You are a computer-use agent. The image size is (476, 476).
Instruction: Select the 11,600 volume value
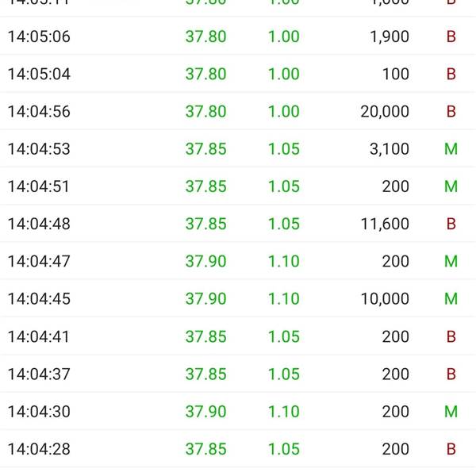385,224
